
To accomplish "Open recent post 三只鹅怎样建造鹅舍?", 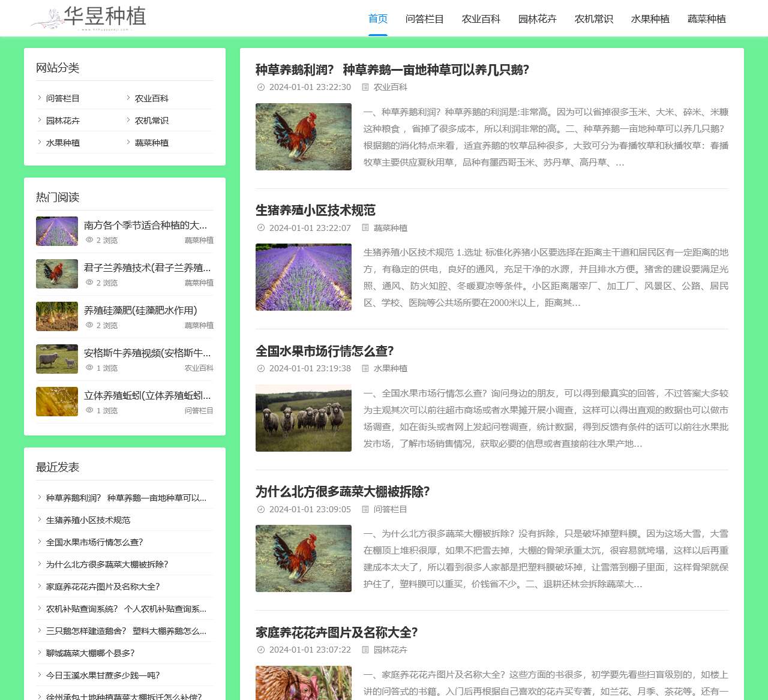I will tap(126, 631).
